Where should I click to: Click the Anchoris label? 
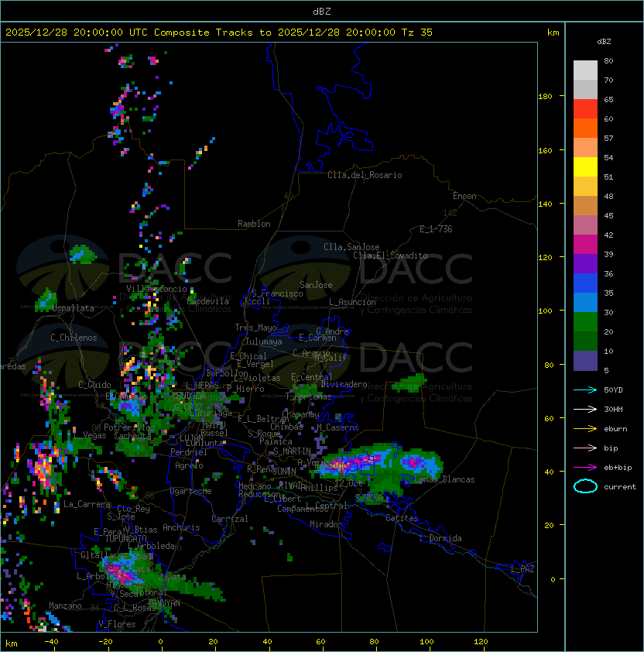tap(181, 527)
